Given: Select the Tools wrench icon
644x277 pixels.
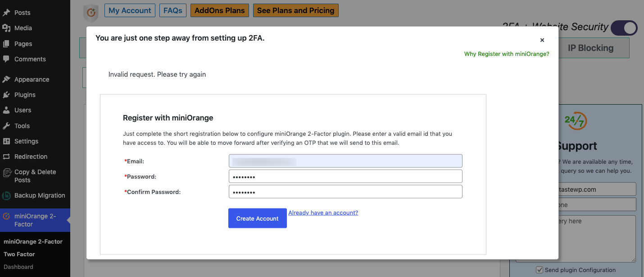Looking at the screenshot, I should 6,125.
